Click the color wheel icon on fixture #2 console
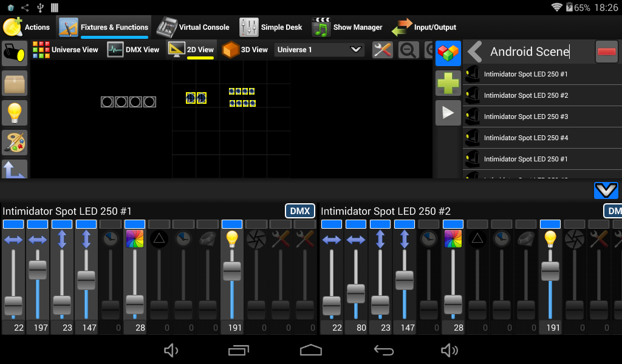 click(x=453, y=239)
